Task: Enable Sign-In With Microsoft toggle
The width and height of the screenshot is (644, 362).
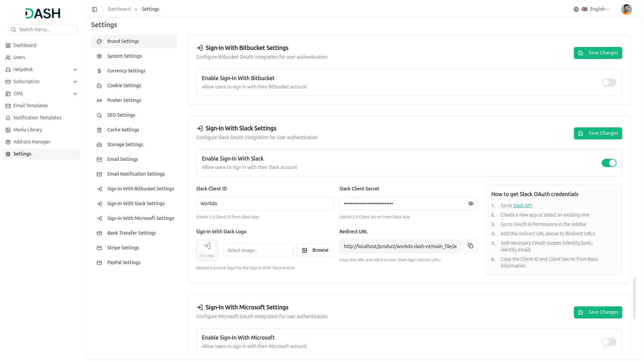Action: [x=608, y=342]
